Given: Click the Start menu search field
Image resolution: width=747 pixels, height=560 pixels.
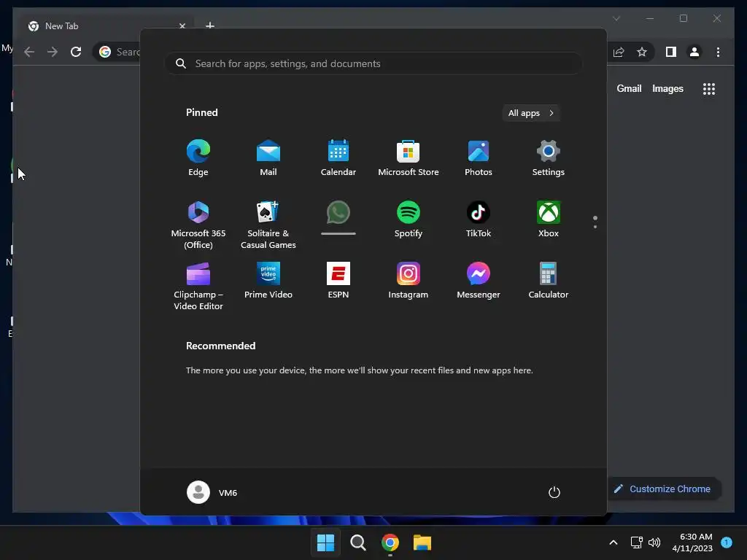Looking at the screenshot, I should point(374,63).
